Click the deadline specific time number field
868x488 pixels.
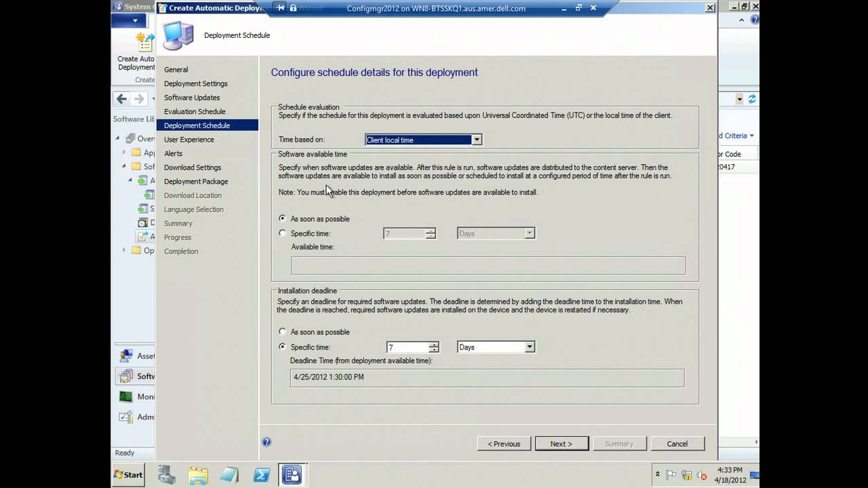[408, 347]
